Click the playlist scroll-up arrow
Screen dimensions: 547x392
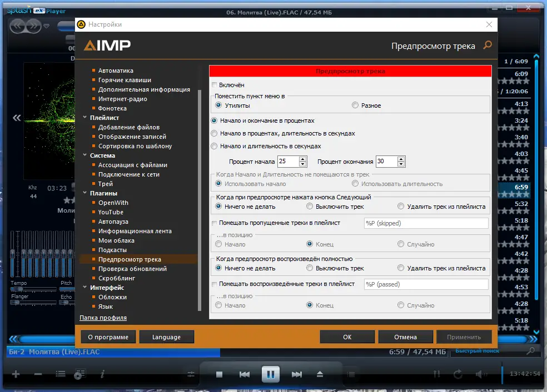tap(536, 56)
